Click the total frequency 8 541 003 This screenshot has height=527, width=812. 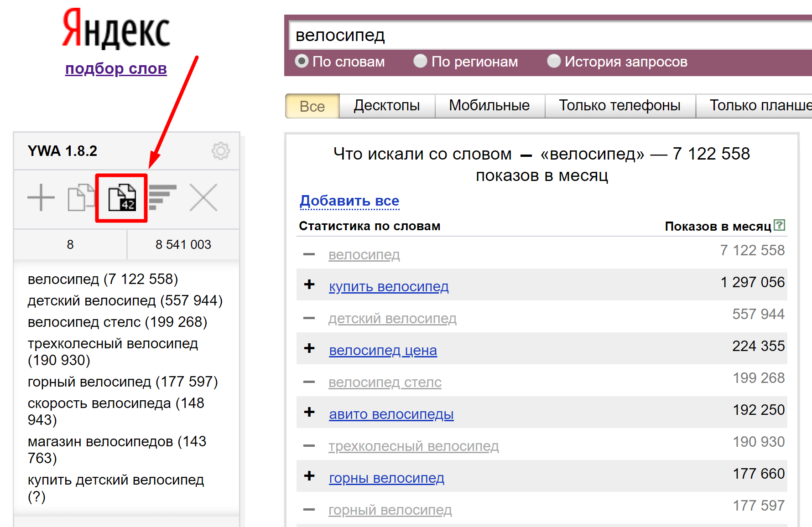[x=183, y=245]
